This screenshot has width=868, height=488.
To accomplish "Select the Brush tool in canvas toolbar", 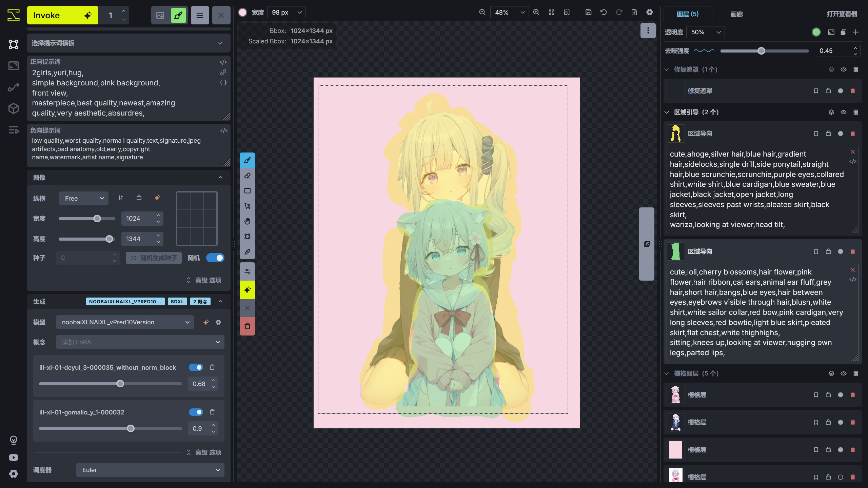I will 247,160.
